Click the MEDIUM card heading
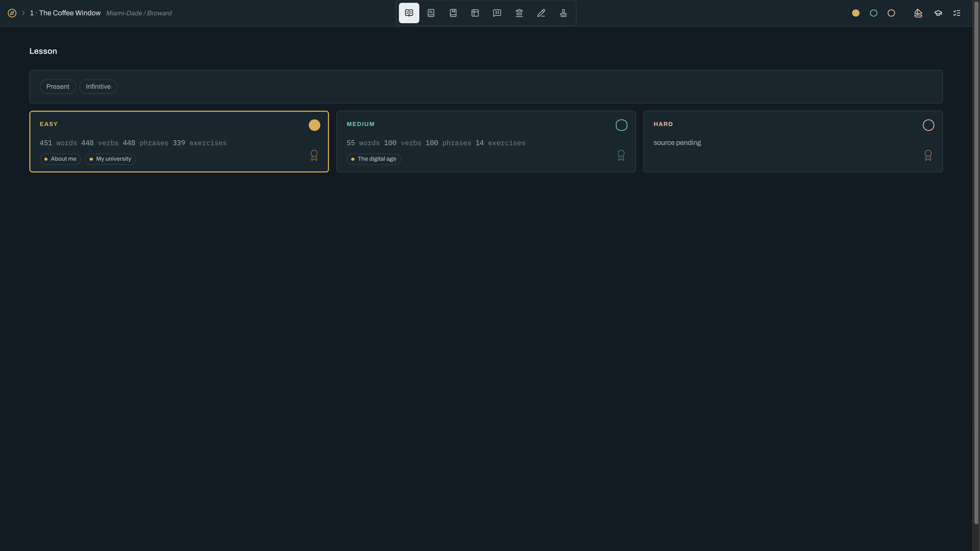Viewport: 980px width, 551px height. click(361, 124)
